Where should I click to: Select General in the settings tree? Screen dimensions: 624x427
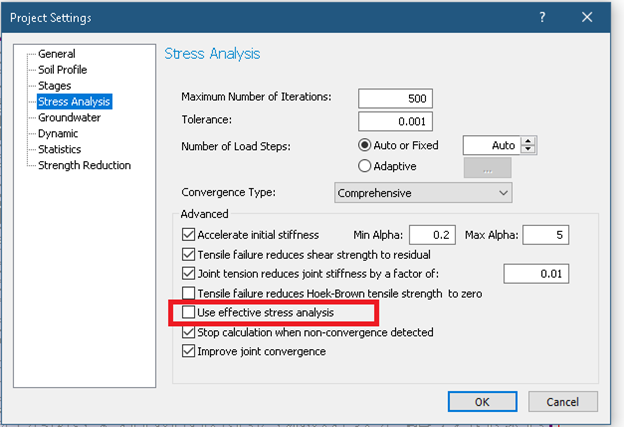click(x=56, y=54)
